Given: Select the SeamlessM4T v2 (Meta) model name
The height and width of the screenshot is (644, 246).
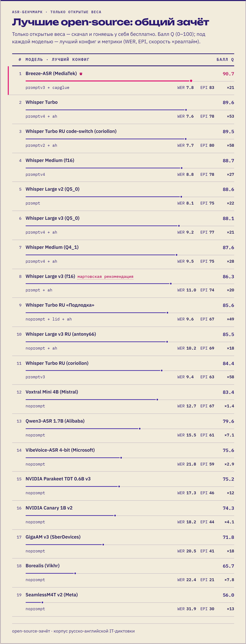Looking at the screenshot, I should 52,594.
